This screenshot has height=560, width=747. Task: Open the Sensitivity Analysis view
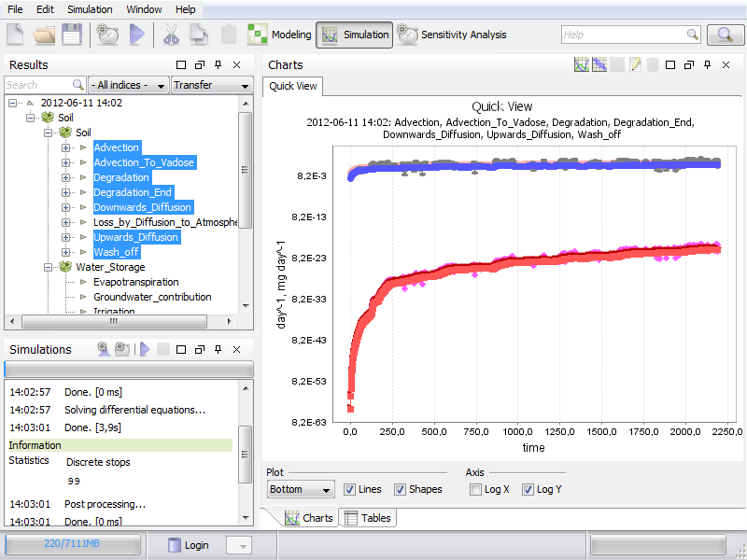452,35
